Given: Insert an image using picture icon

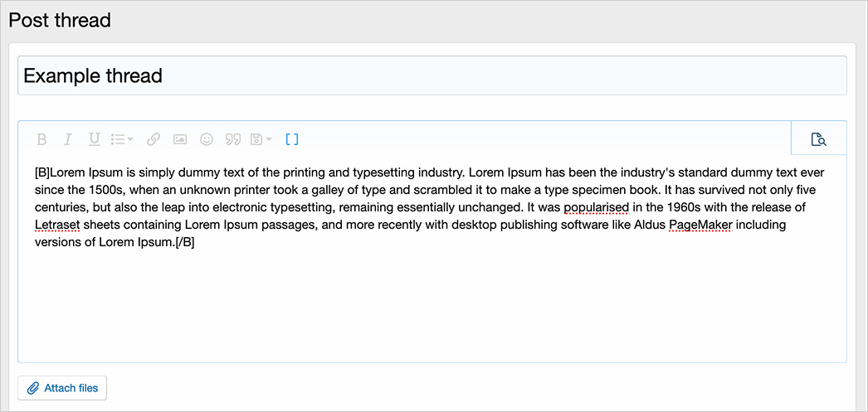Looking at the screenshot, I should point(180,139).
